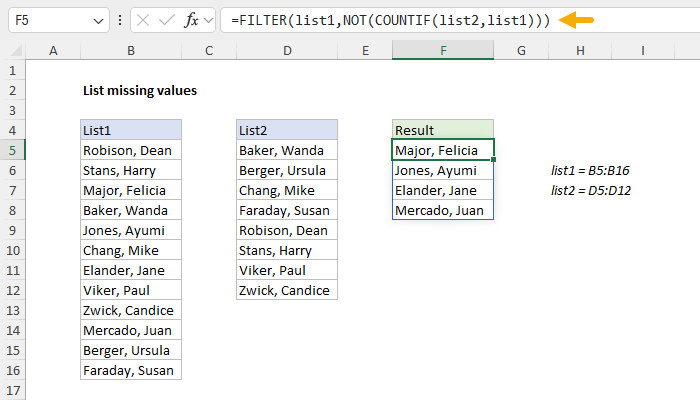Expand the dropdown arrow beside fx

[x=208, y=21]
